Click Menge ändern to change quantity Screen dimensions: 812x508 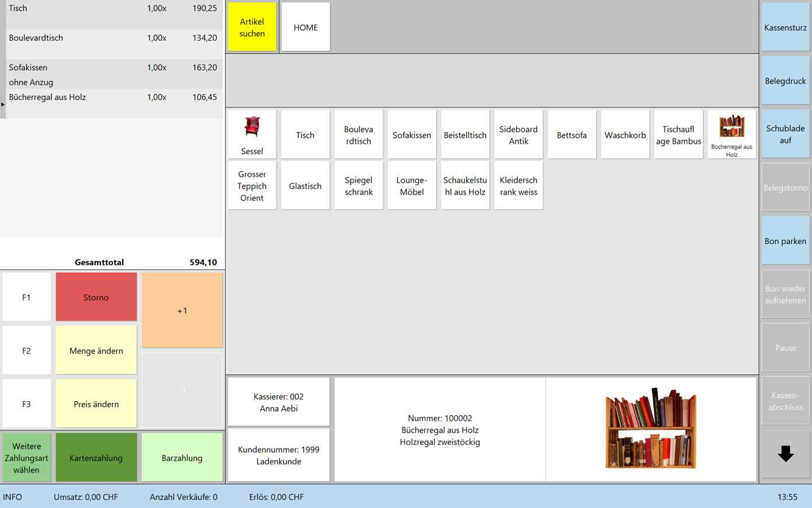click(x=96, y=350)
